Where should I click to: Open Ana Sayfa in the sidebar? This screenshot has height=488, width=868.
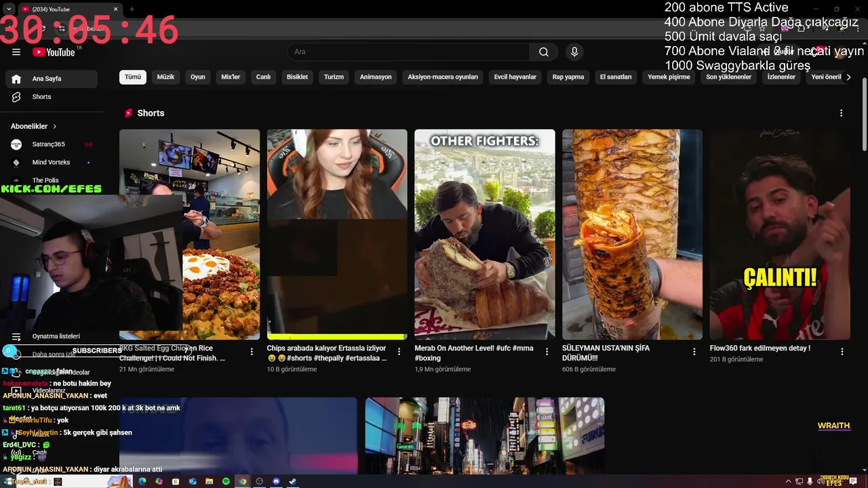point(52,79)
